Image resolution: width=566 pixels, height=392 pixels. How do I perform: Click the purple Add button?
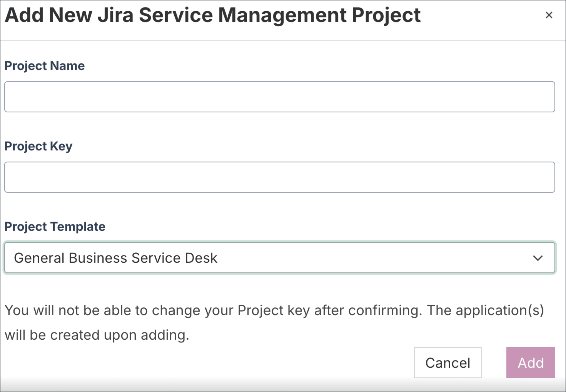pyautogui.click(x=530, y=363)
